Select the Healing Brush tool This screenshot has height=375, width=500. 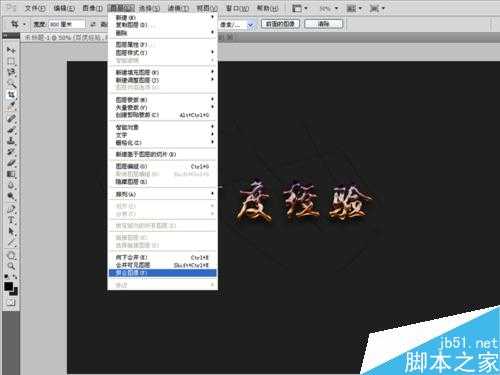click(x=11, y=118)
